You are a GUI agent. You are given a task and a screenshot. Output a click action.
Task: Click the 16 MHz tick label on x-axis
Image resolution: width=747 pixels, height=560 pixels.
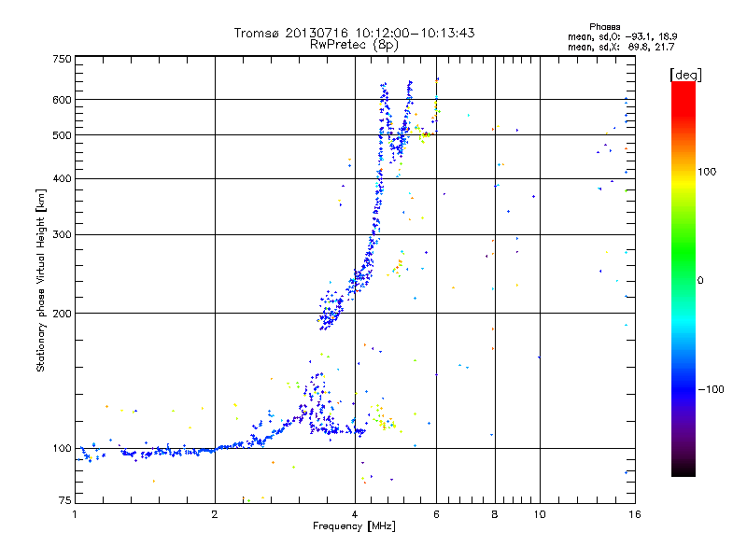click(x=635, y=514)
